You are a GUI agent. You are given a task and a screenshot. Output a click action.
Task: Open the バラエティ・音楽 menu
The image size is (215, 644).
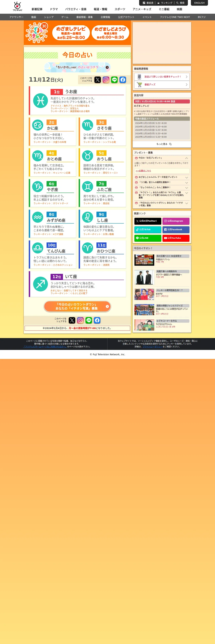tap(76, 9)
